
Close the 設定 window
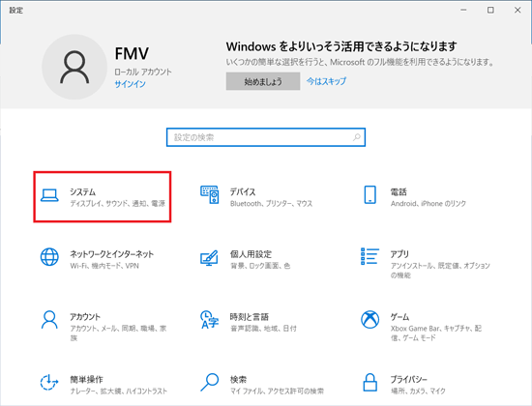coord(517,11)
